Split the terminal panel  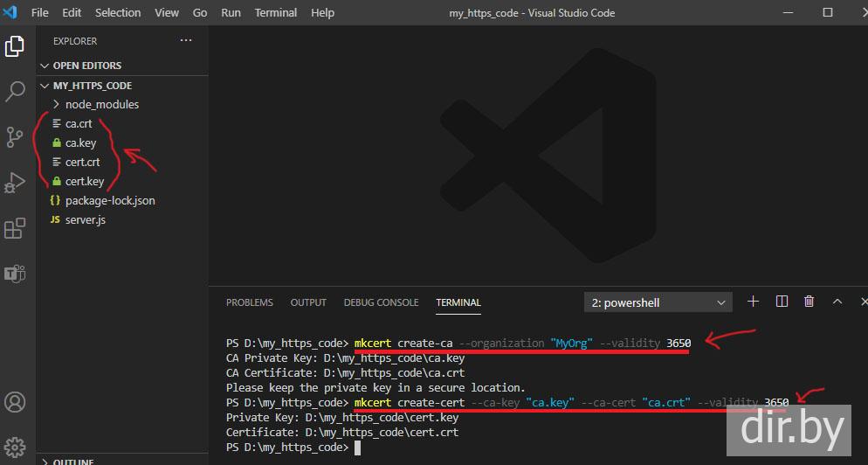tap(782, 302)
